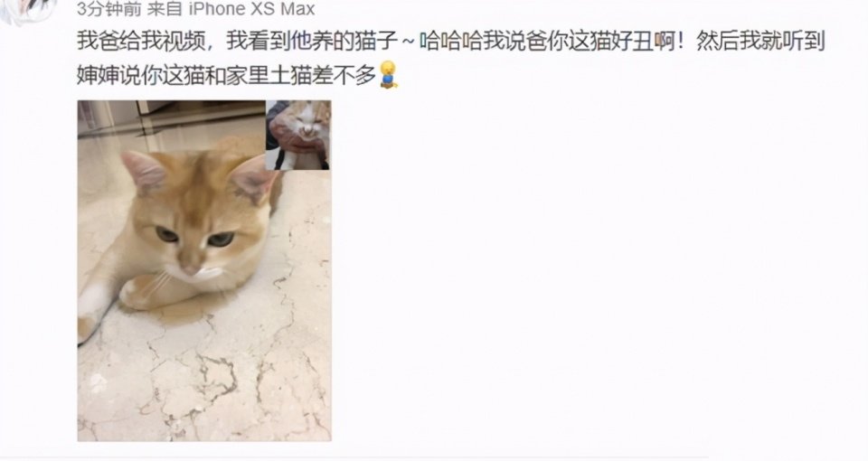Click the second line starting '婶婶说你这猫'

pos(227,76)
